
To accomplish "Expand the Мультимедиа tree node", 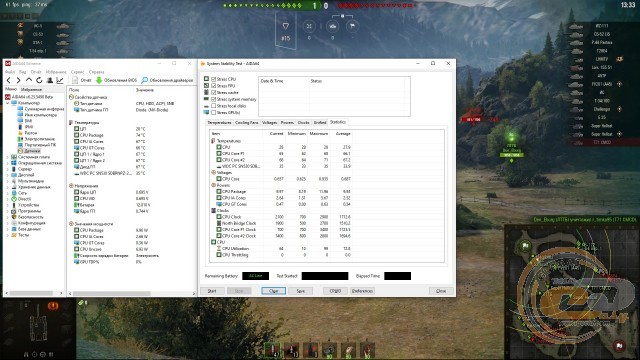I will click(x=7, y=181).
